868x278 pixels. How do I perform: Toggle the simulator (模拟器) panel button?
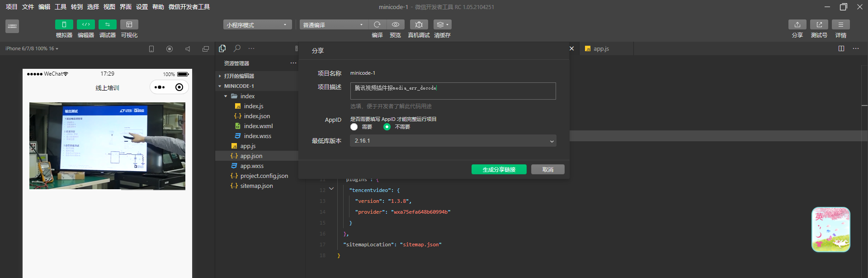pyautogui.click(x=64, y=24)
